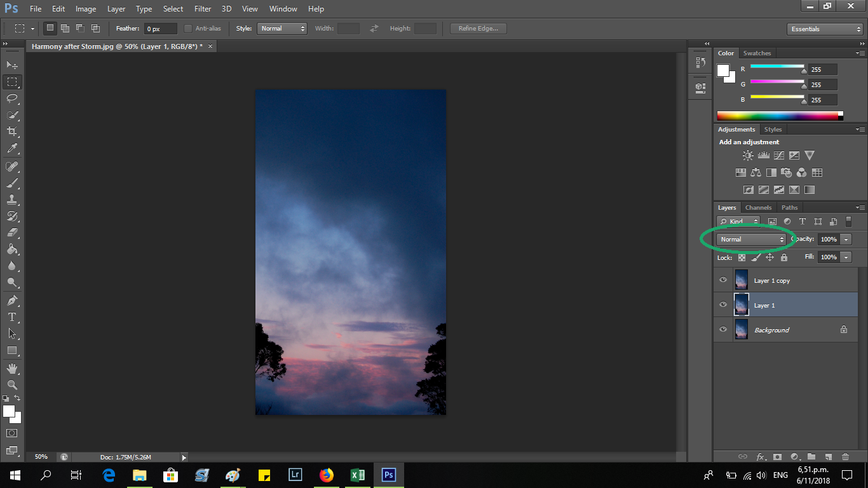Screen dimensions: 868x488
Task: Open the layer blend mode dropdown
Action: point(751,240)
